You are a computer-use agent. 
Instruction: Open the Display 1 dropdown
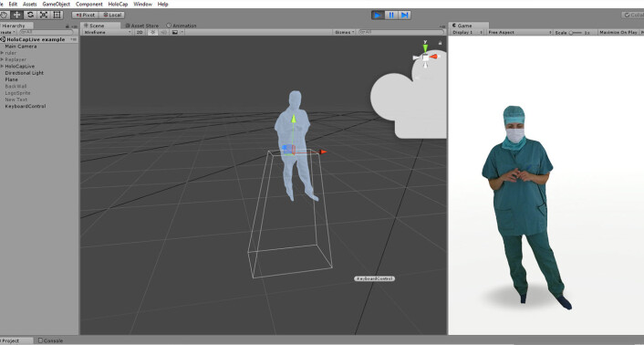(x=467, y=32)
